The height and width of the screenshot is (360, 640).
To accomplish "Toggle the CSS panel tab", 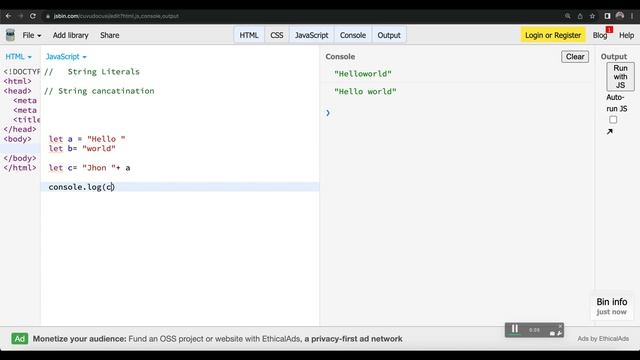I will pyautogui.click(x=277, y=35).
